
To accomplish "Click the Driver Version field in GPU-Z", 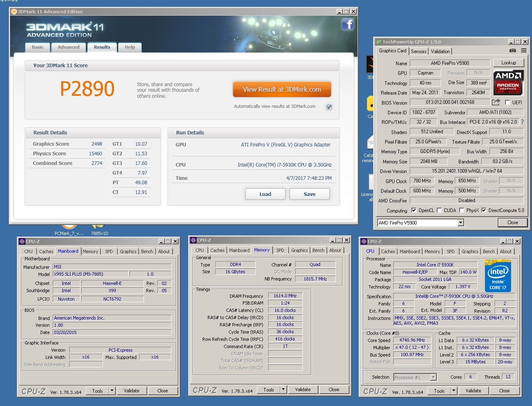I will [x=467, y=171].
